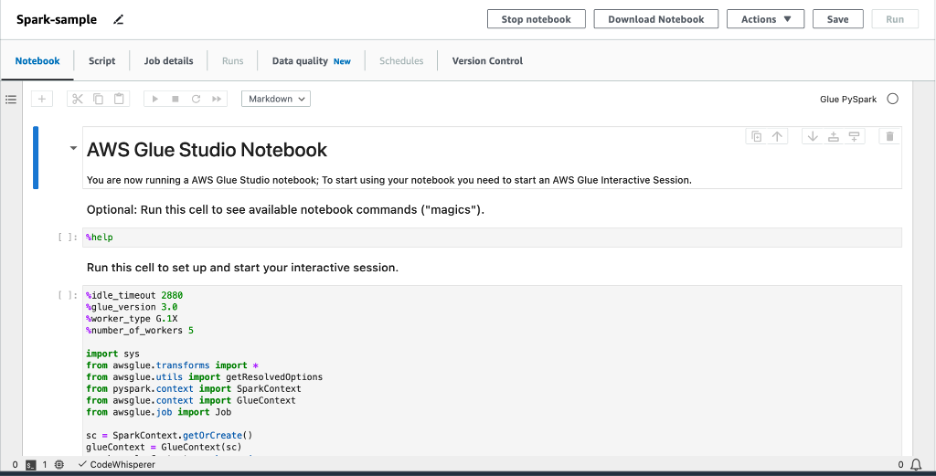Click the terminals icon in the status bar

click(31, 465)
